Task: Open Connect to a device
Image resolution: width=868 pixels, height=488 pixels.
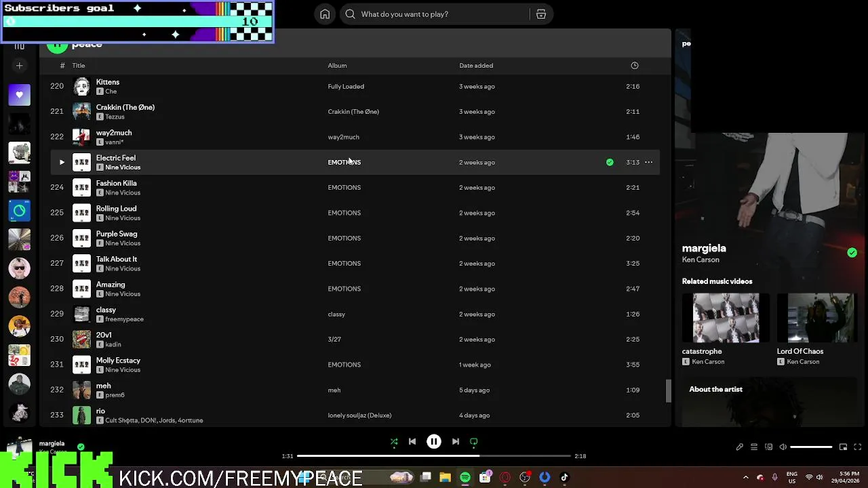Action: 768,447
